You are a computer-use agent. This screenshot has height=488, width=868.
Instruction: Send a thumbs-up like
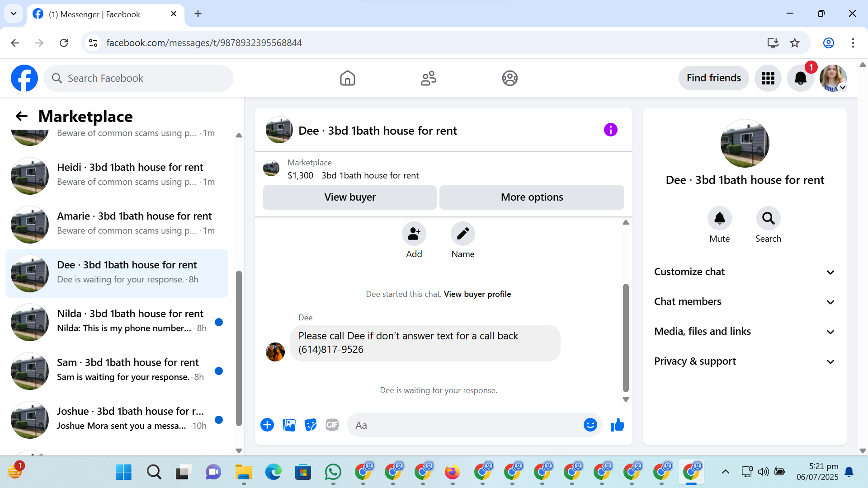coord(617,425)
